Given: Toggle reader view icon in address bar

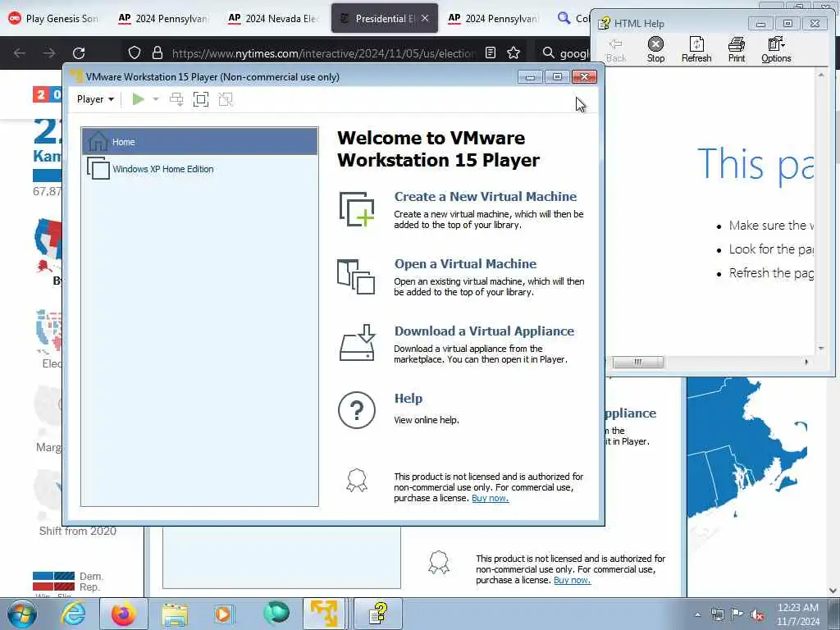Looking at the screenshot, I should point(491,52).
